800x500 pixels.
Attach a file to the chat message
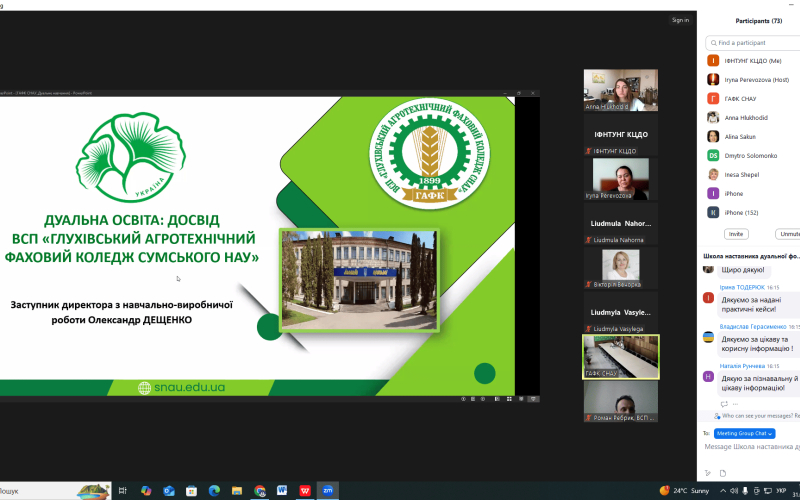722,473
